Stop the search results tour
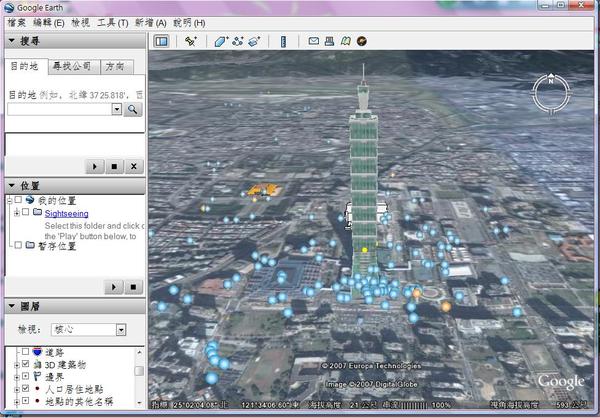 pos(114,167)
